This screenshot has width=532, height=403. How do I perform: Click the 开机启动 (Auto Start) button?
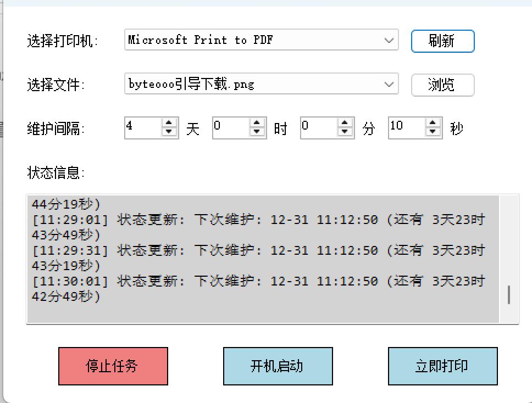278,366
